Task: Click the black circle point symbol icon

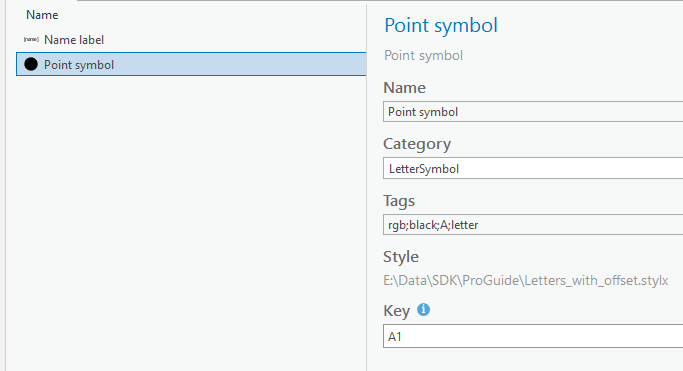Action: (31, 64)
